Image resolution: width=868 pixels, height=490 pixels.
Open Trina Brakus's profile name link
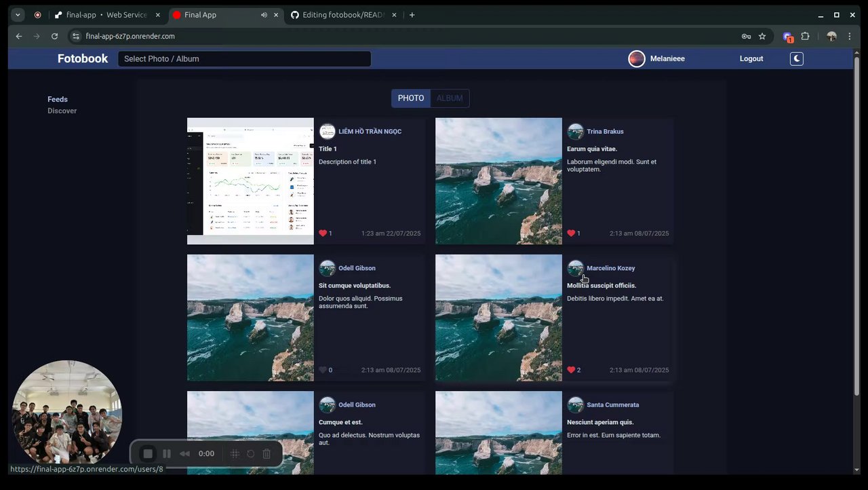pyautogui.click(x=606, y=132)
